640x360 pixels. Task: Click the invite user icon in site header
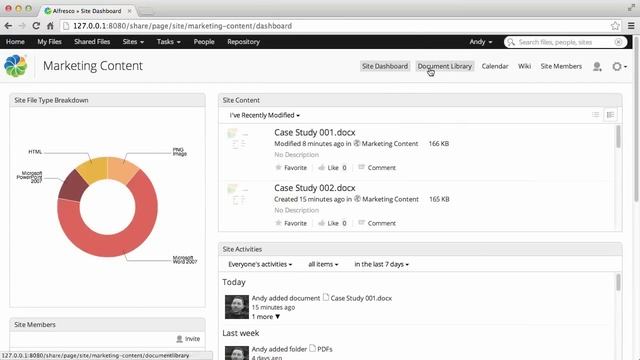[597, 67]
